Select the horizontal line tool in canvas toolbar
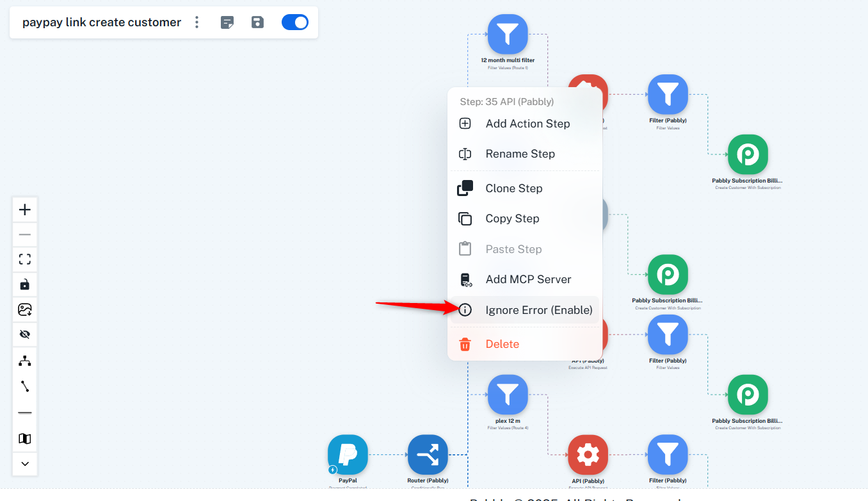The width and height of the screenshot is (868, 501). click(25, 413)
